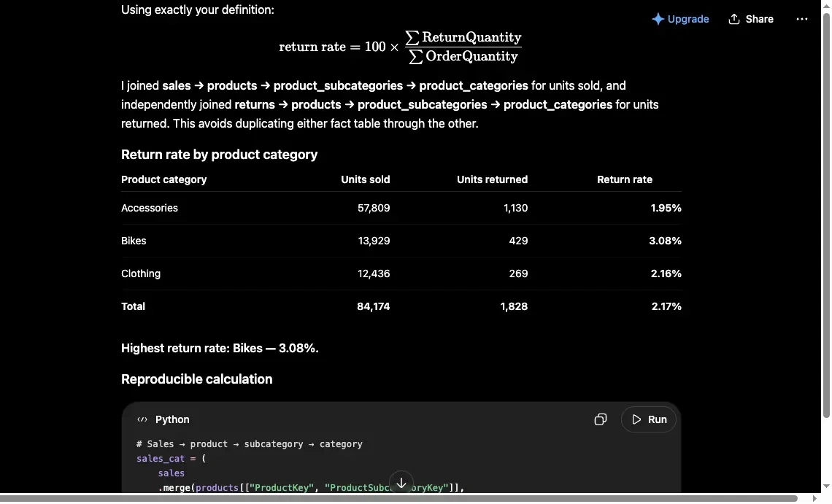Click the total return rate 2.17%
832x504 pixels.
pos(666,306)
